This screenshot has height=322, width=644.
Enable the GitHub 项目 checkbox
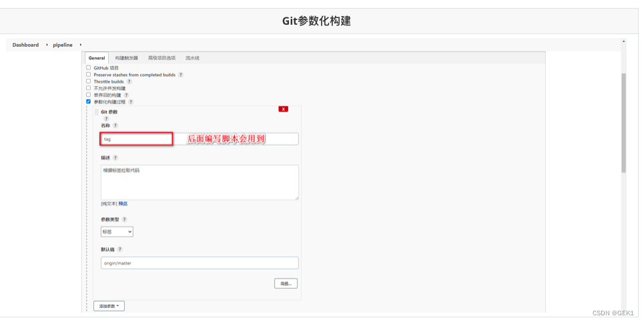(x=88, y=67)
